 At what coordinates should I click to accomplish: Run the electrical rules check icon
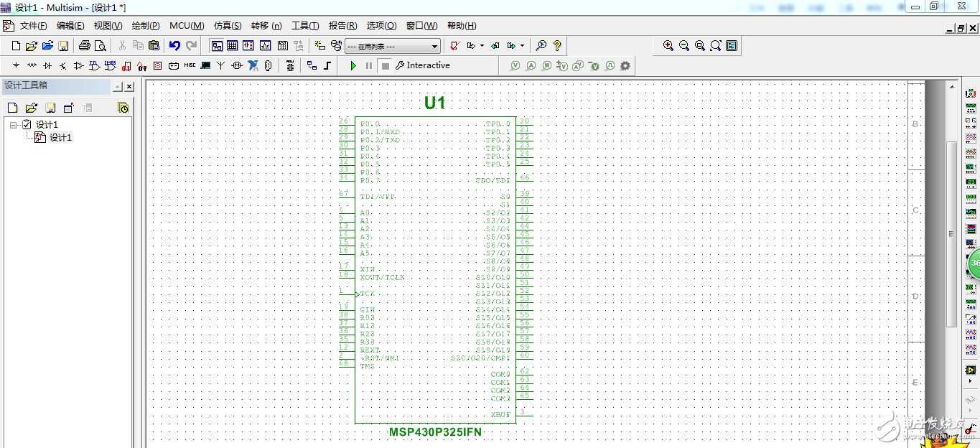click(x=454, y=46)
